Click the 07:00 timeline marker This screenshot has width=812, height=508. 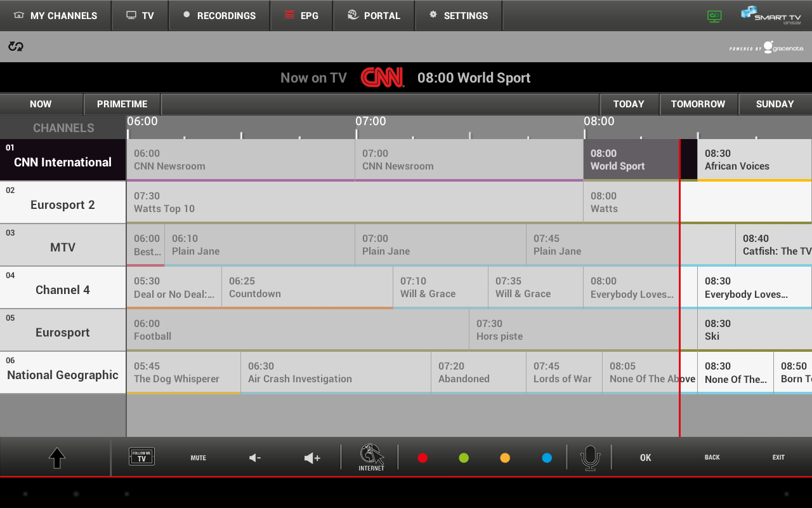point(371,121)
